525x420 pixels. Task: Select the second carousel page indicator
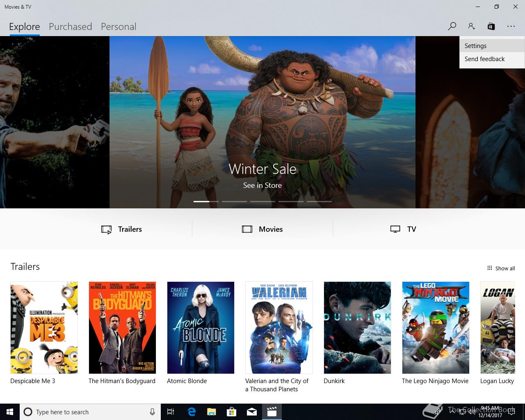point(234,201)
